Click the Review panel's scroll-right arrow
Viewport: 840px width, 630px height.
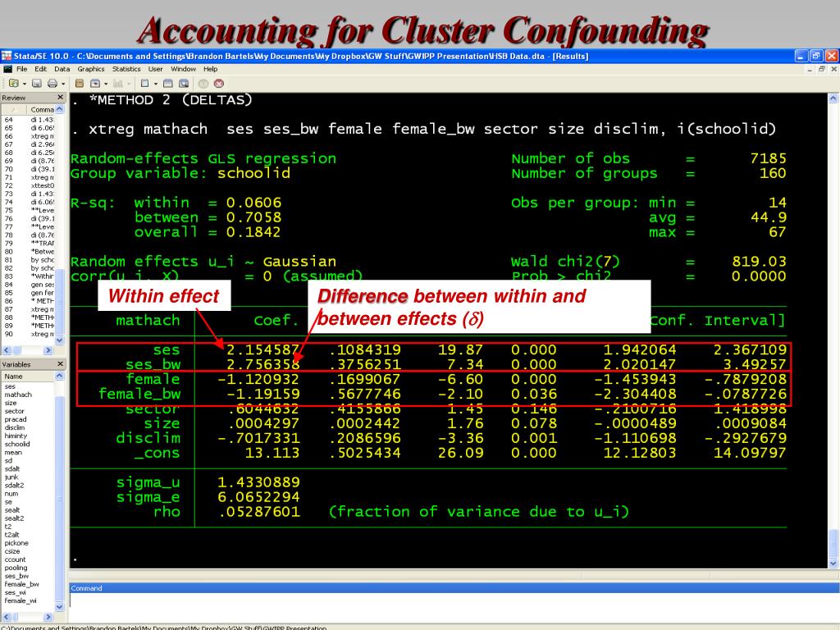click(48, 350)
